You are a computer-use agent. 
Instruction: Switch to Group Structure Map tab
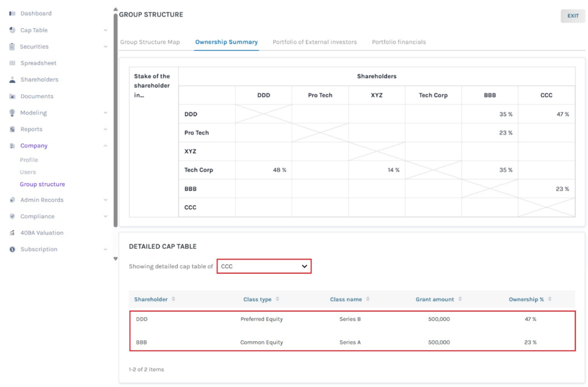coord(150,42)
